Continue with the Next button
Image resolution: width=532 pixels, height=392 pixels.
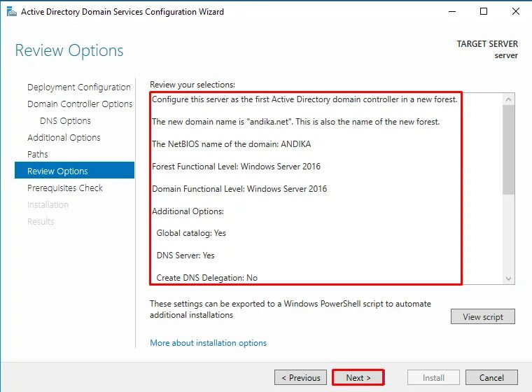358,378
